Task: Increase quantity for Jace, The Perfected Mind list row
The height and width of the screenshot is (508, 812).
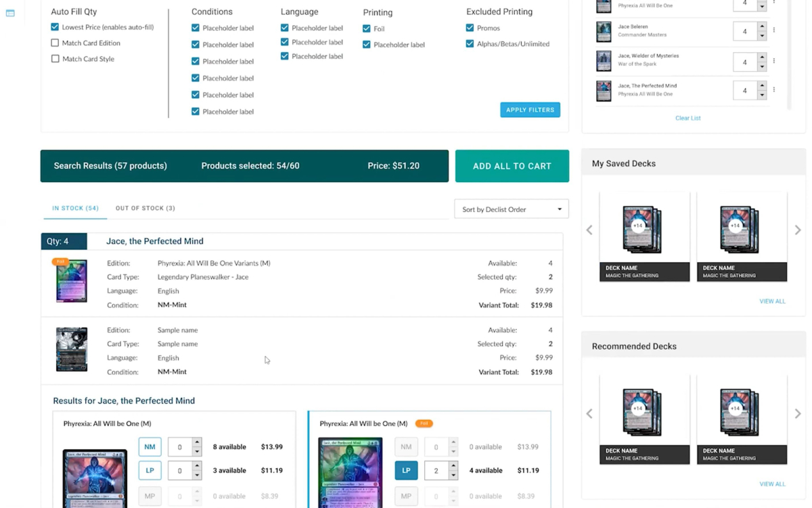Action: [x=762, y=86]
